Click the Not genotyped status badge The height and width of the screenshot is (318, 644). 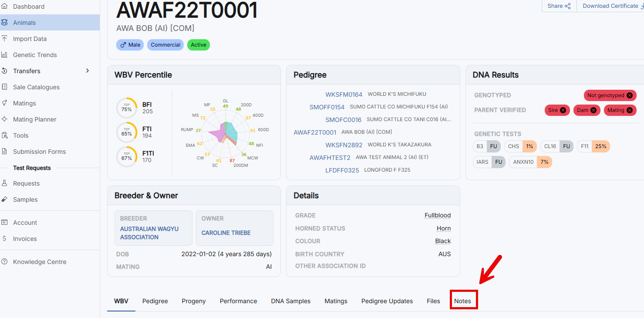click(x=610, y=95)
